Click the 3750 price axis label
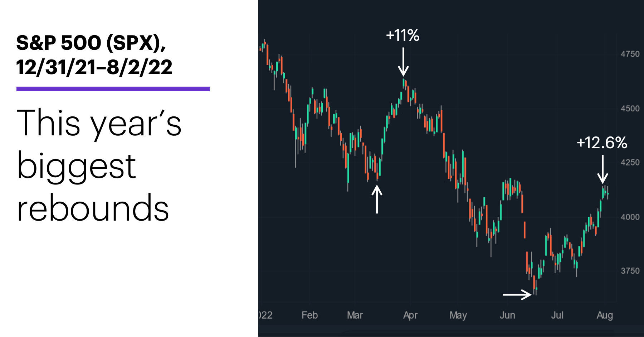Viewport: 644px width, 337px height. click(x=630, y=271)
